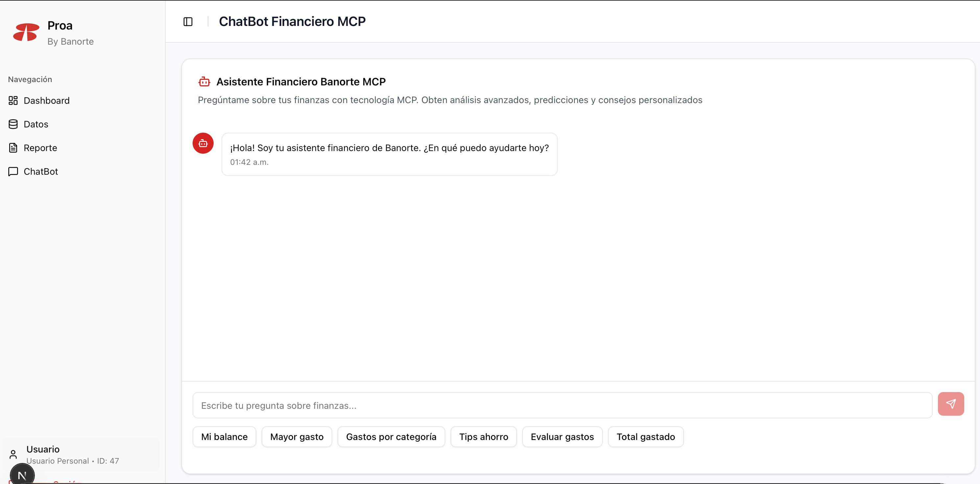This screenshot has height=484, width=980.
Task: Navigate to Datos section
Action: point(36,124)
